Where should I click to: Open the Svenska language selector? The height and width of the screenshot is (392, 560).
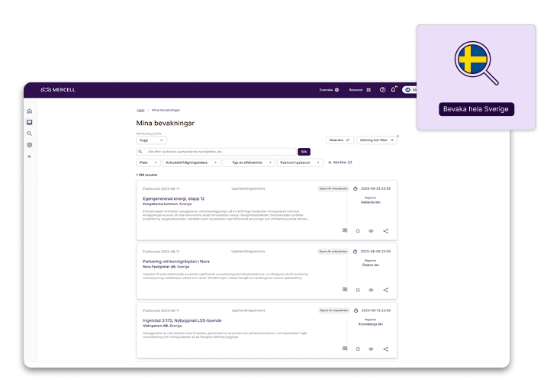pyautogui.click(x=329, y=90)
